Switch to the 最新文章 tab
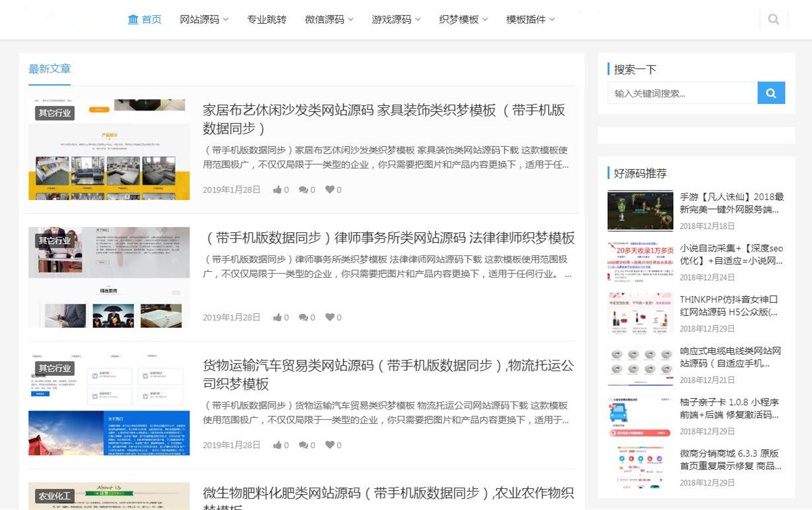The image size is (812, 510). (49, 69)
